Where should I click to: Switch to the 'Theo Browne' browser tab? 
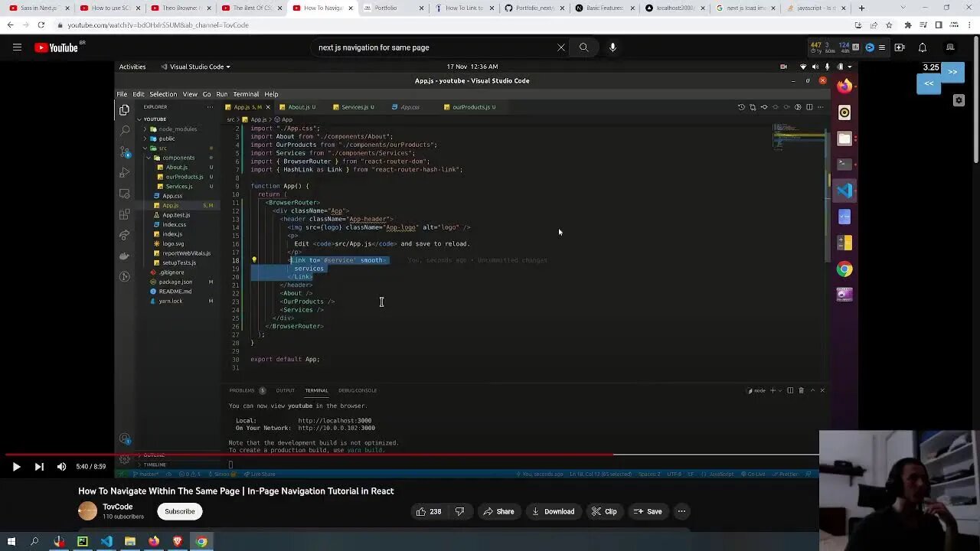click(179, 8)
